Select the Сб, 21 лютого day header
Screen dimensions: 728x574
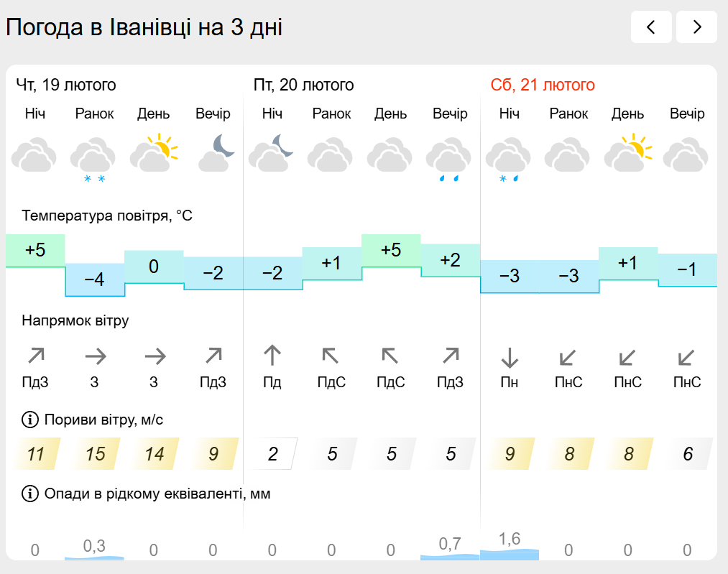point(543,85)
